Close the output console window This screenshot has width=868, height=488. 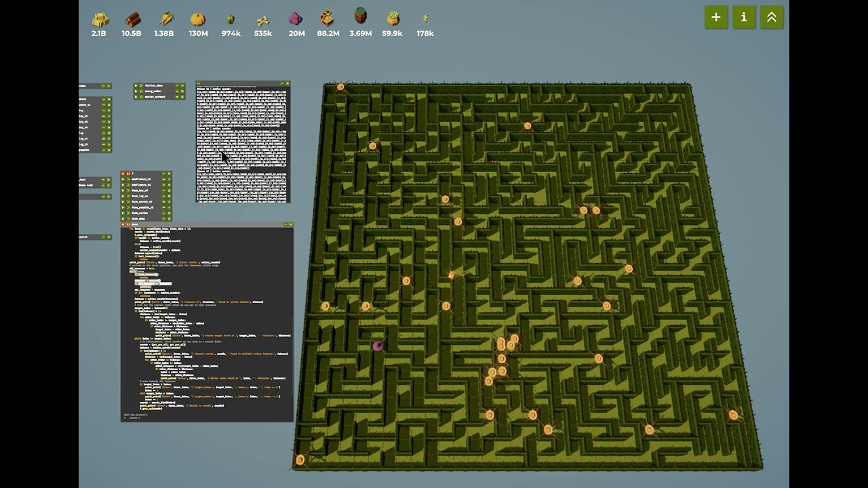coord(288,83)
